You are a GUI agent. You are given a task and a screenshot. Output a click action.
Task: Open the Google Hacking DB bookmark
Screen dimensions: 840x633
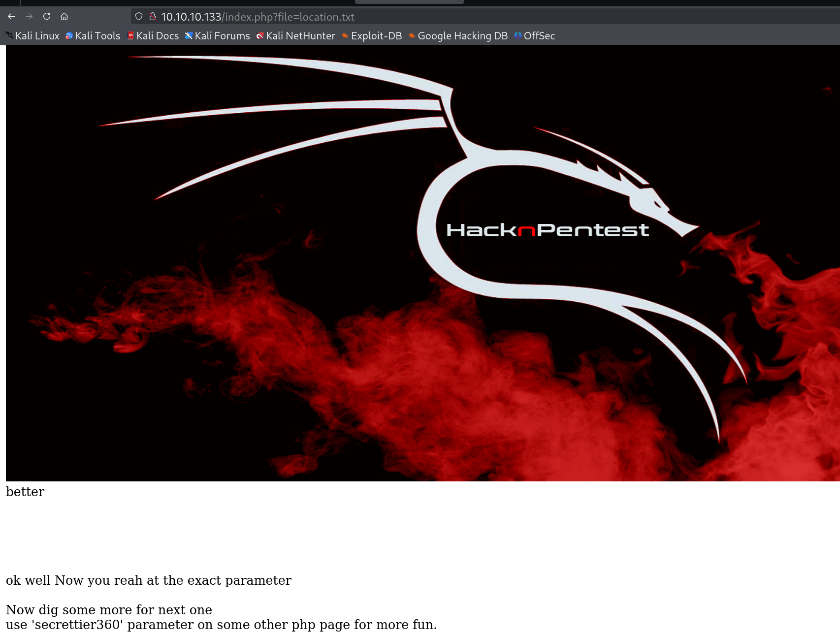tap(458, 36)
